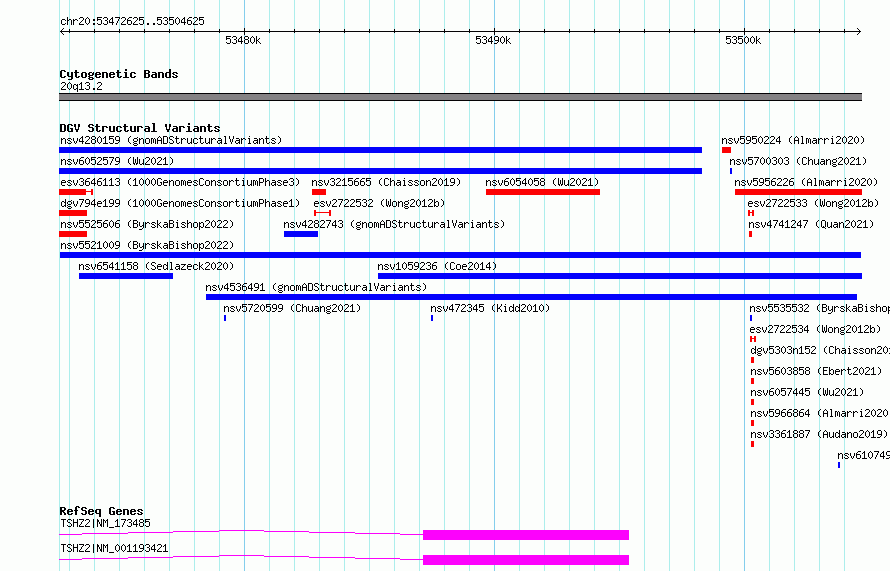Screen dimensions: 890x571
Task: Click the 53500k ruler tick label
Action: (743, 40)
